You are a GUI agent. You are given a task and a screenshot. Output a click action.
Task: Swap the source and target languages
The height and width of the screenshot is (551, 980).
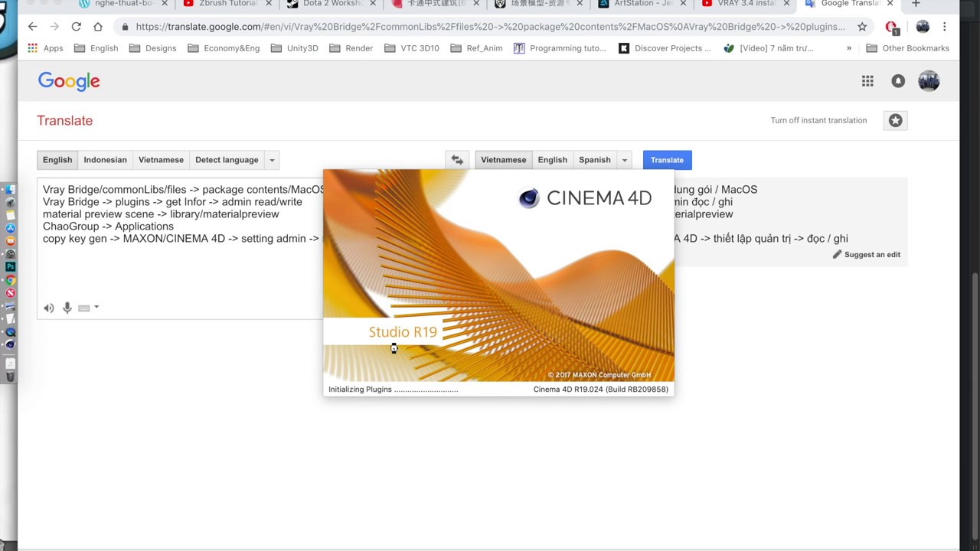pos(457,160)
